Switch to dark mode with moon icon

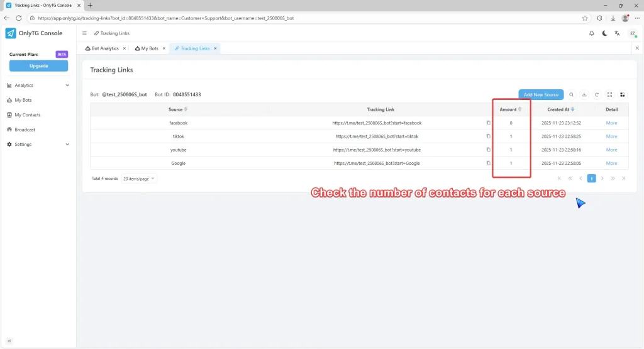[x=604, y=33]
